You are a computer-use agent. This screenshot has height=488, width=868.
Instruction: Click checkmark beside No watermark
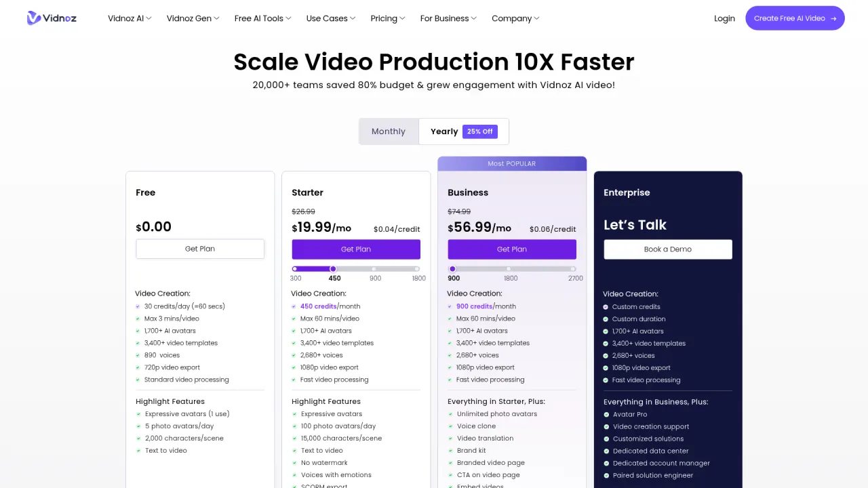tap(294, 463)
